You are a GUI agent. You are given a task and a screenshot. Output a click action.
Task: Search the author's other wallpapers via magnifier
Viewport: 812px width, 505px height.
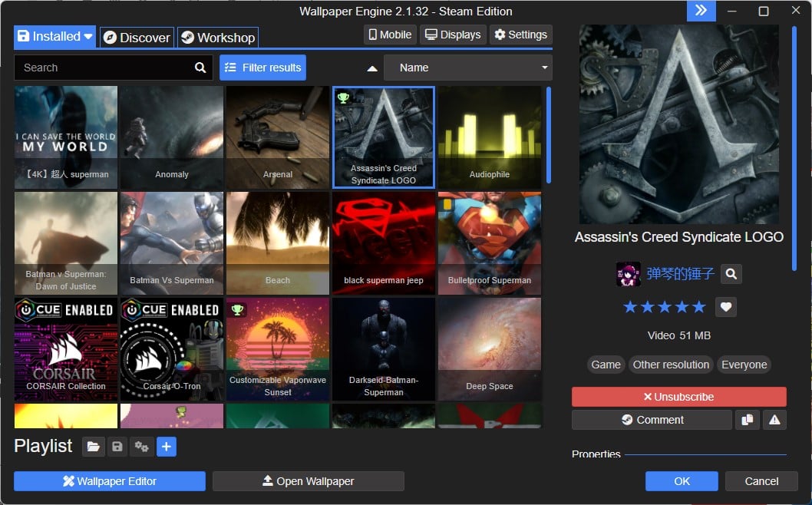tap(731, 274)
